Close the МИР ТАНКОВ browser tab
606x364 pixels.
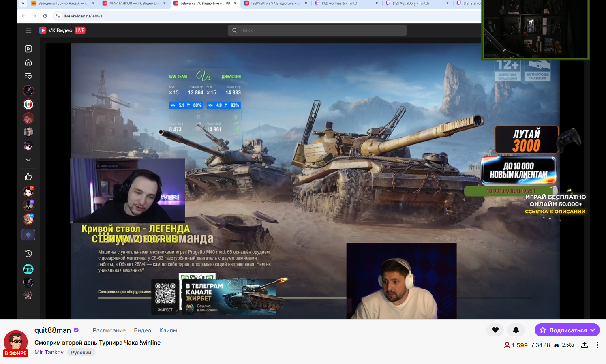[x=164, y=3]
